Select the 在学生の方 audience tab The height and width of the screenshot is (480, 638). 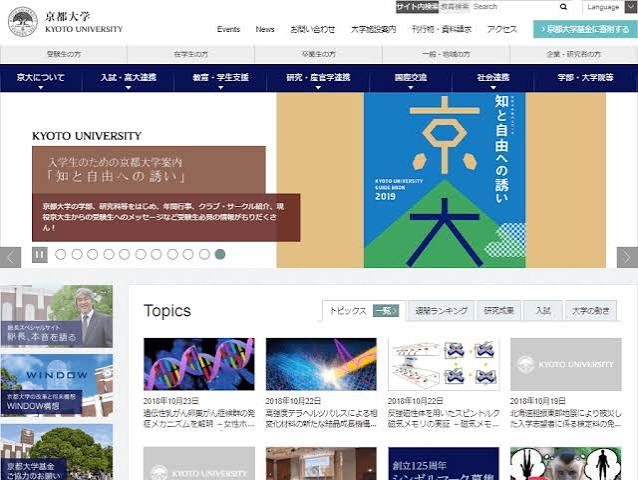click(x=191, y=54)
